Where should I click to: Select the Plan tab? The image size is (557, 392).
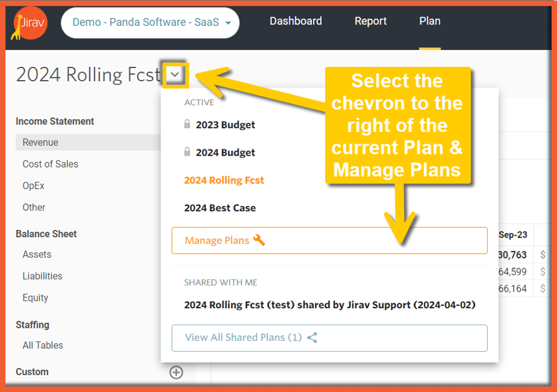pos(430,21)
